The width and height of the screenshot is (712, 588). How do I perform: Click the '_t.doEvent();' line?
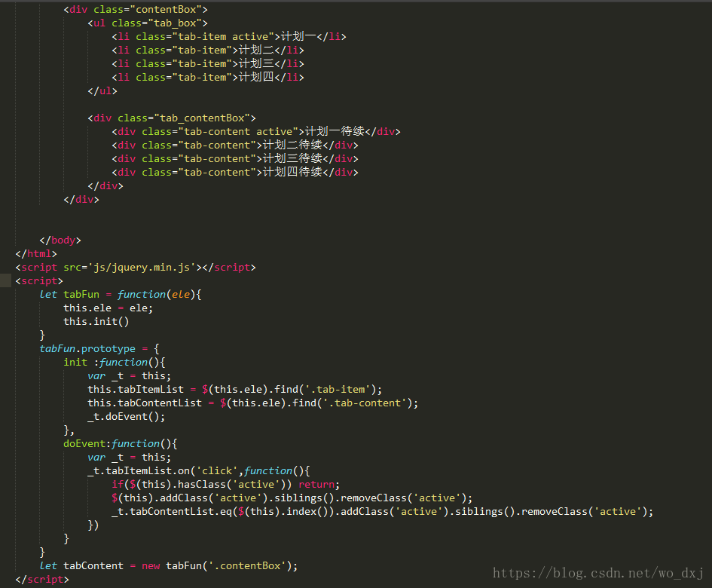pyautogui.click(x=127, y=417)
